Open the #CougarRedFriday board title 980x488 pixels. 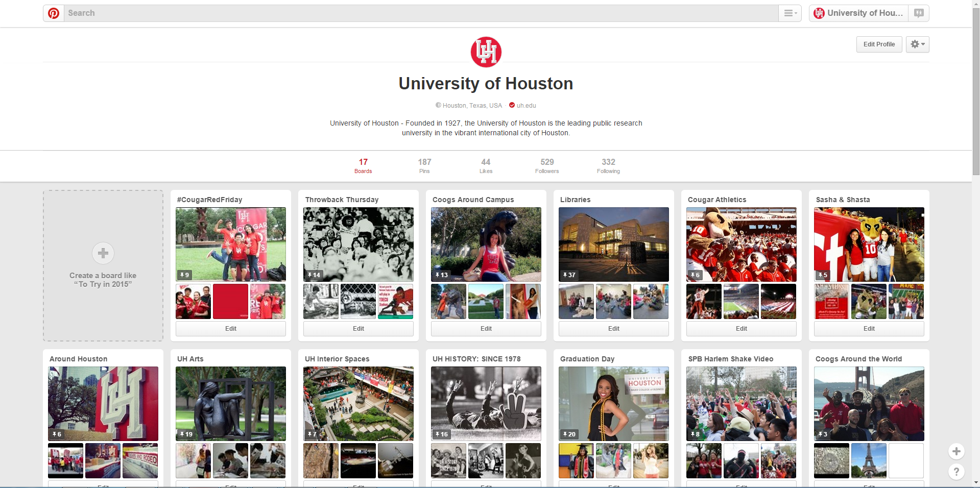pyautogui.click(x=209, y=200)
